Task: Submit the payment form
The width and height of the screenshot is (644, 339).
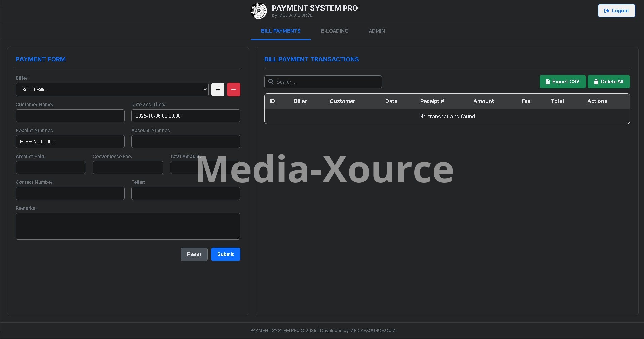Action: [x=225, y=254]
